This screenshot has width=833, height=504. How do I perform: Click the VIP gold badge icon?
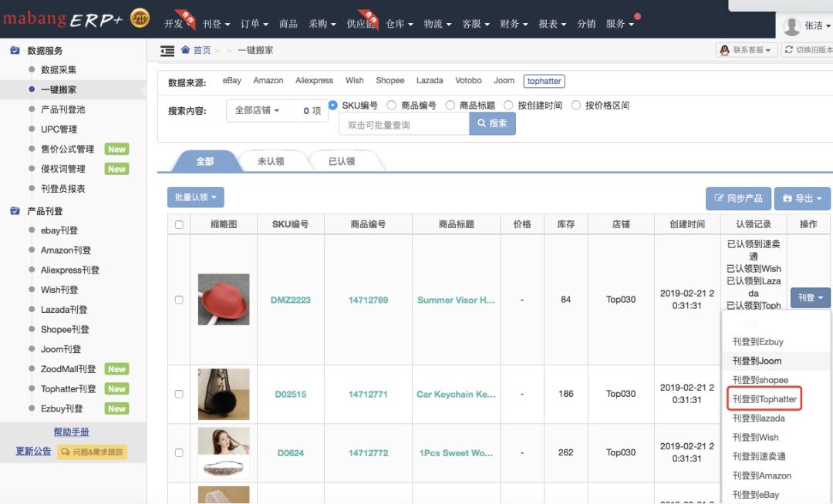(140, 18)
